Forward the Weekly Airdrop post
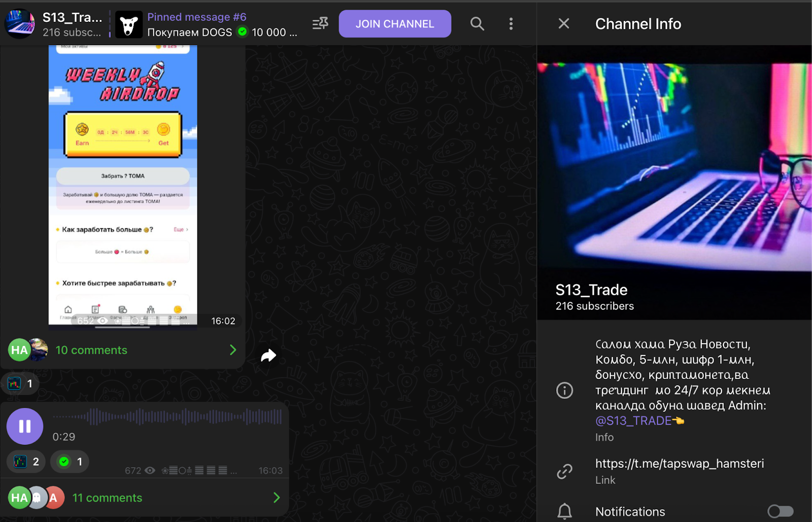The width and height of the screenshot is (812, 522). click(268, 356)
